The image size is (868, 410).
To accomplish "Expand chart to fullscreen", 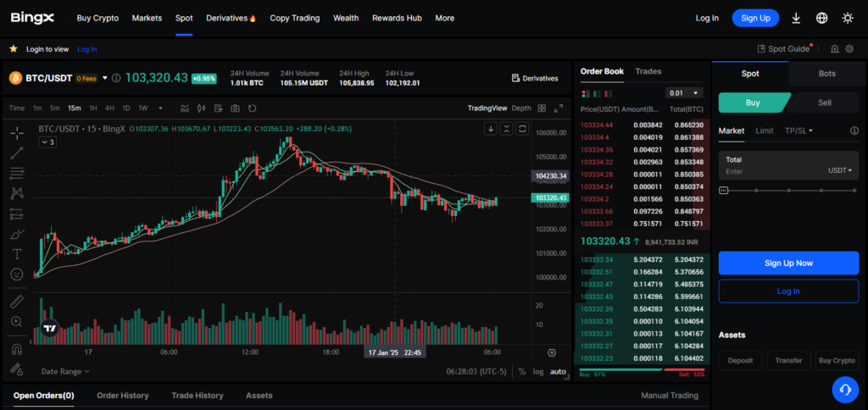I will coord(559,108).
